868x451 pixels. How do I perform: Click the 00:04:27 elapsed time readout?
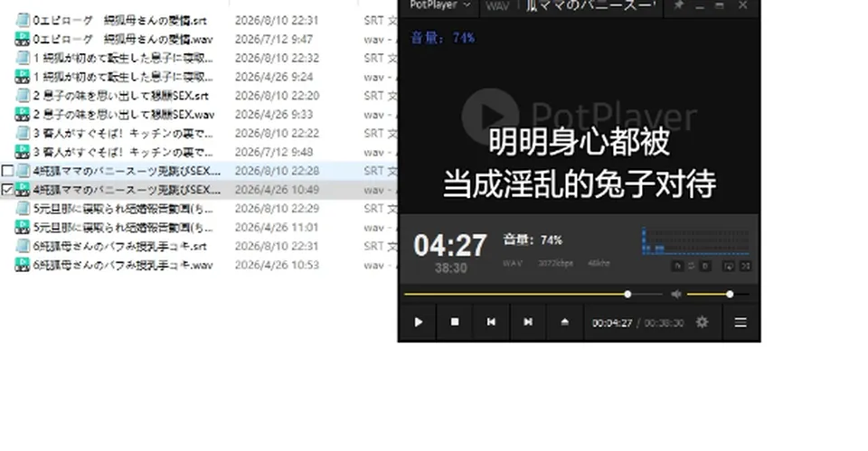point(612,324)
